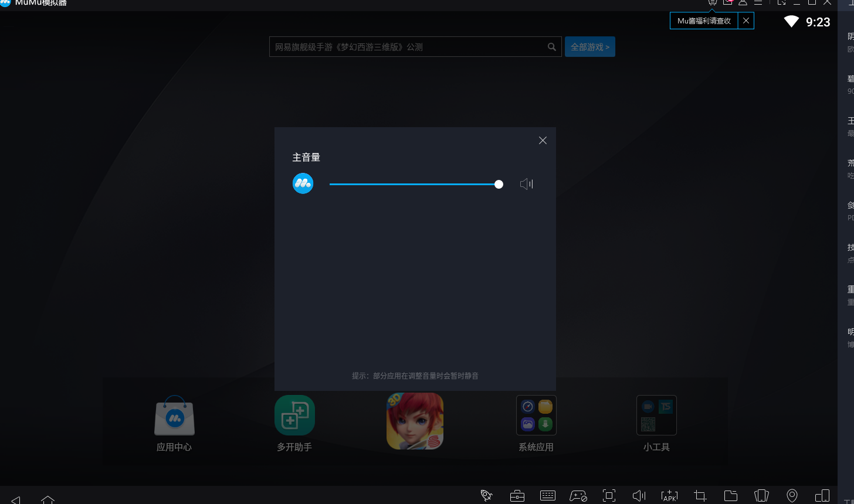Open the 小工具 folder

pyautogui.click(x=656, y=415)
